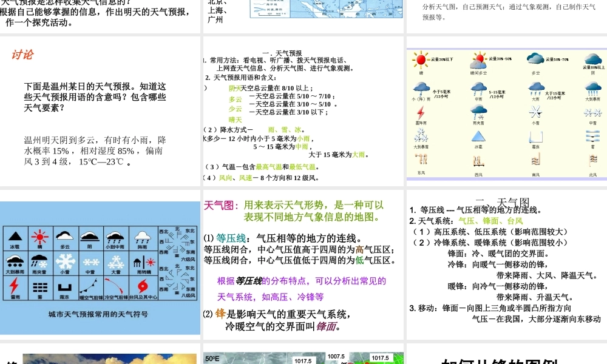Click the 小到中雨 symbol in blue chart
This screenshot has width=607, height=364.
tap(115, 237)
